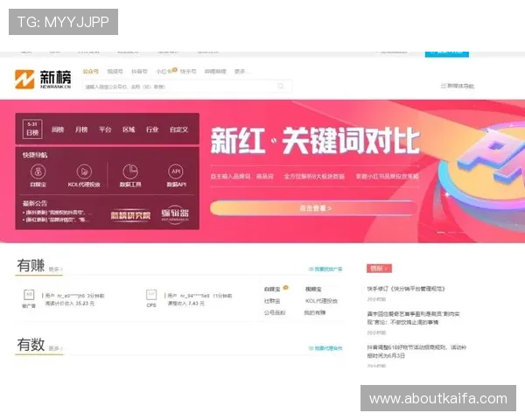This screenshot has width=525, height=420.
Task: Open the 社群宝 link
Action: click(x=272, y=301)
